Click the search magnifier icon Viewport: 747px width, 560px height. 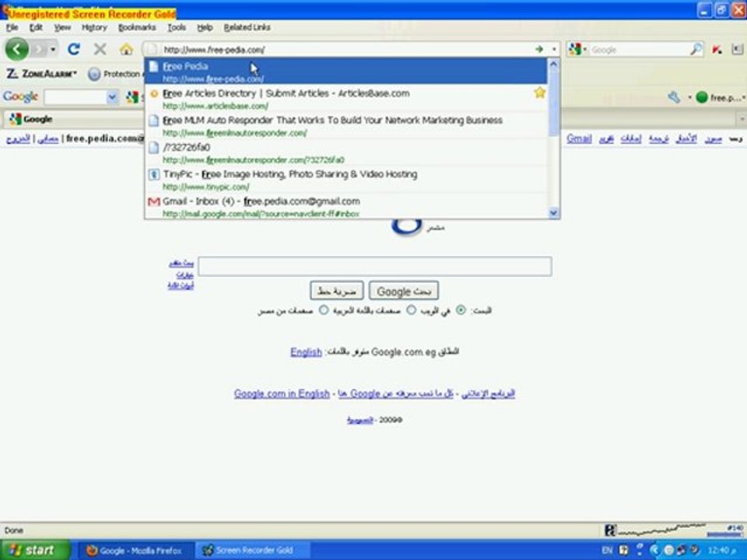[x=696, y=49]
